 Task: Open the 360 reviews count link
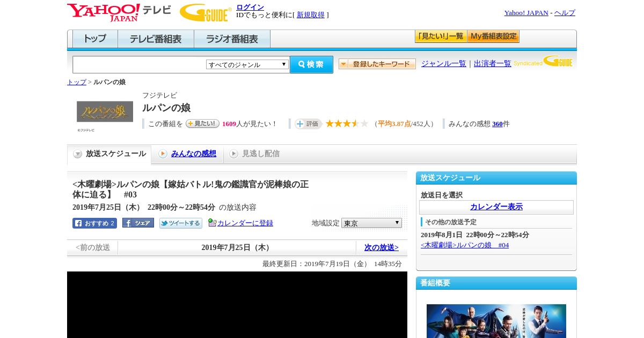tap(497, 124)
